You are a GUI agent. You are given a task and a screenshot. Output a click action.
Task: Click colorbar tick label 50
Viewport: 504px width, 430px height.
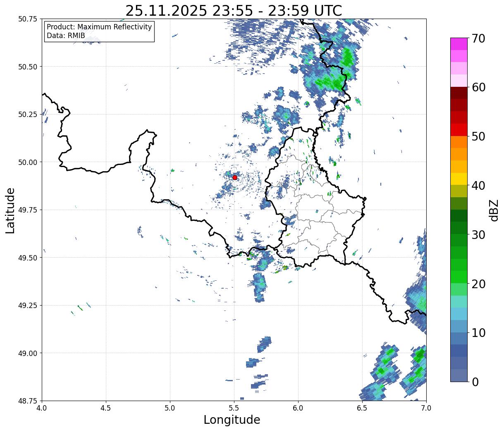(x=478, y=136)
